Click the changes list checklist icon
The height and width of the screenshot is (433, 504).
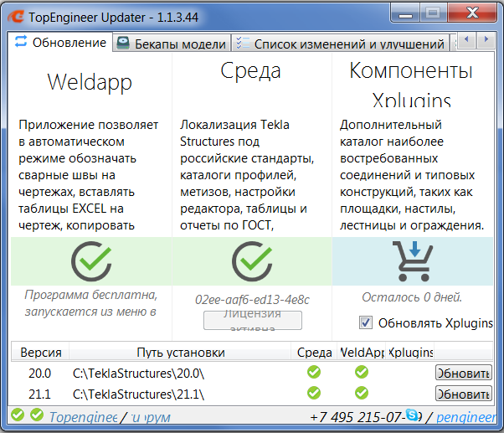243,43
